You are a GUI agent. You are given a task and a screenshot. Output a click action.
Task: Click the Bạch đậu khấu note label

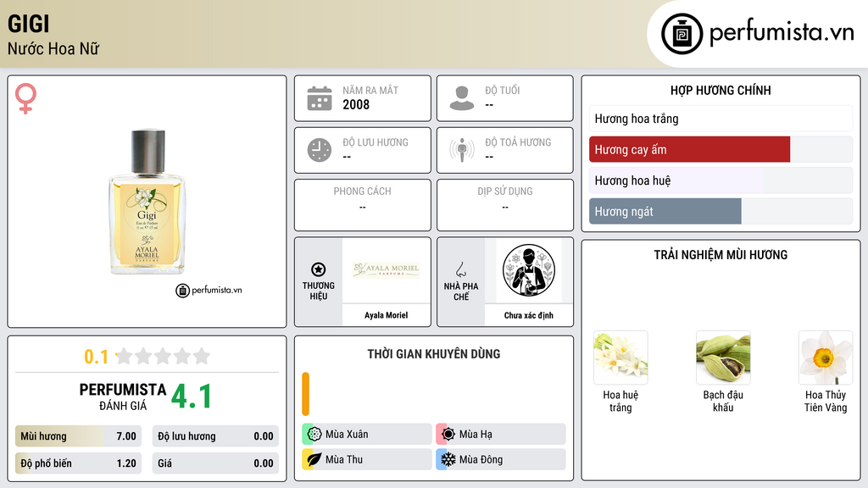tap(723, 401)
